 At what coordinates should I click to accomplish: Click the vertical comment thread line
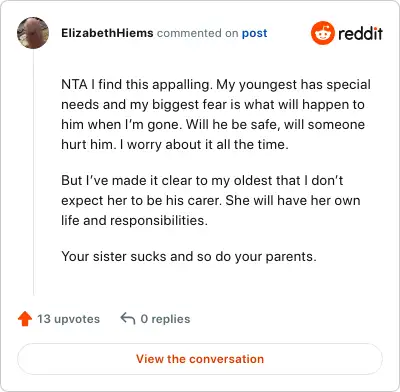[33, 172]
